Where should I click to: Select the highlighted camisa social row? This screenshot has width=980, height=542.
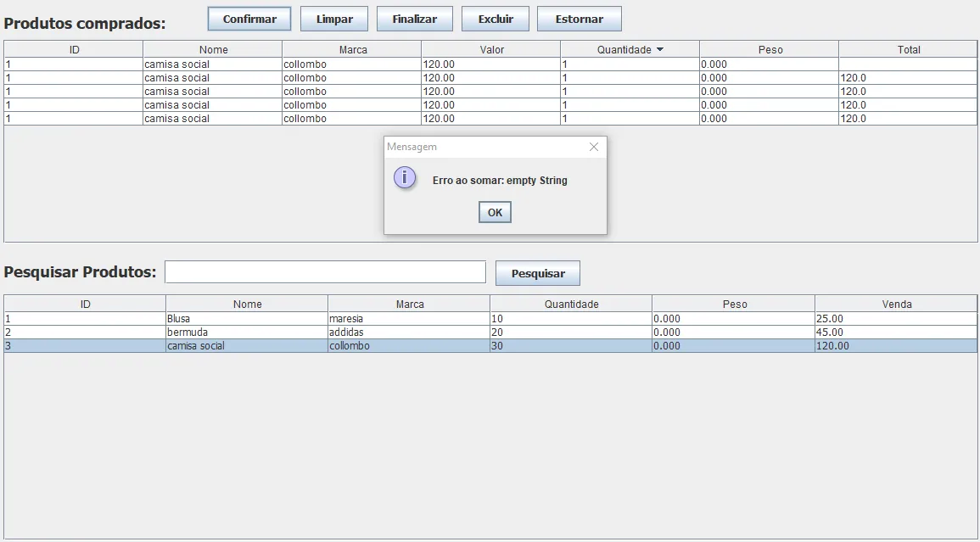click(x=246, y=346)
